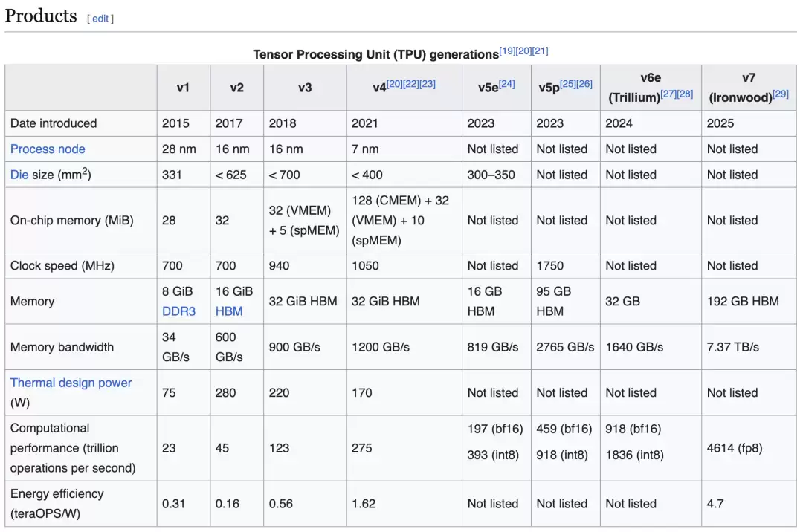The height and width of the screenshot is (532, 803).
Task: Open citation 24 next to v5e
Action: point(506,84)
